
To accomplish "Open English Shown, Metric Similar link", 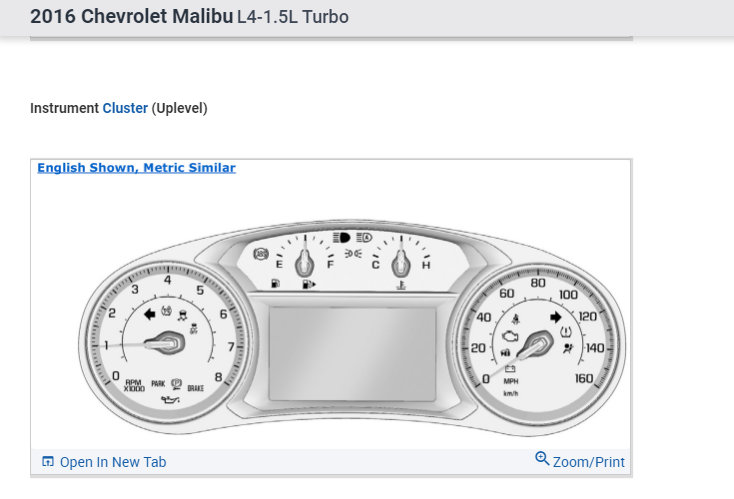I will point(136,168).
